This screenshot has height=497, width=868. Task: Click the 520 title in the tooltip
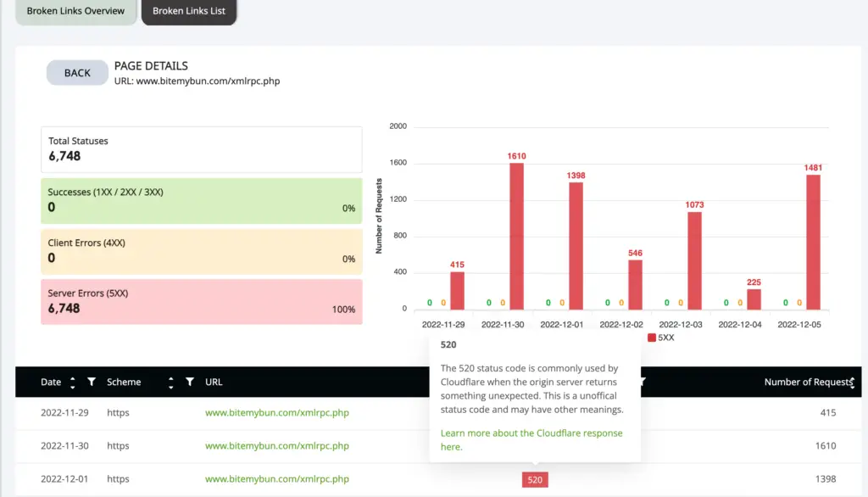pyautogui.click(x=448, y=344)
